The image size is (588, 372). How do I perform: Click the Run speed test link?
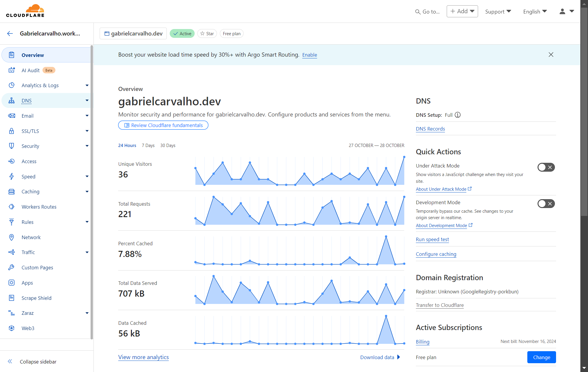(x=432, y=239)
